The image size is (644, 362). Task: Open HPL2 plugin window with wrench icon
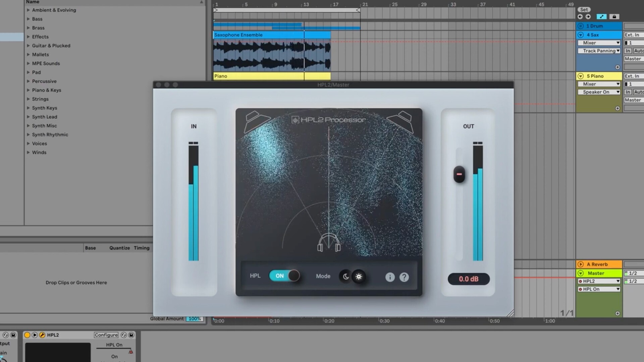pyautogui.click(x=42, y=335)
